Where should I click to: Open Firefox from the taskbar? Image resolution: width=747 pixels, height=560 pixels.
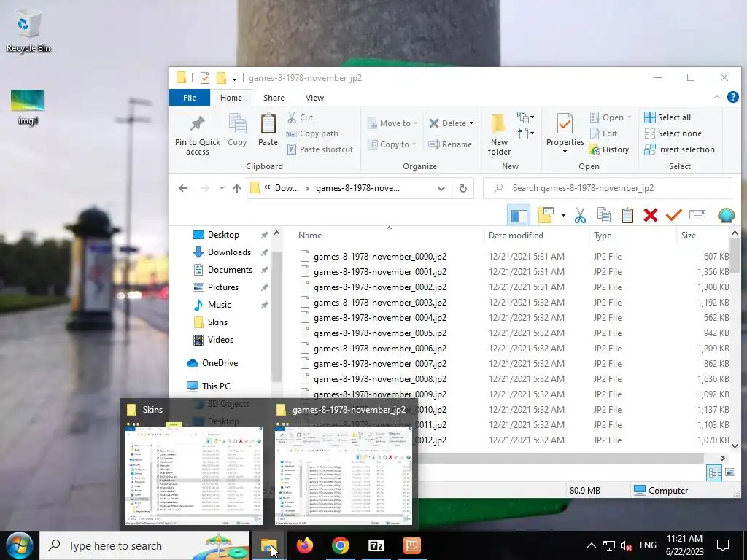coord(305,545)
